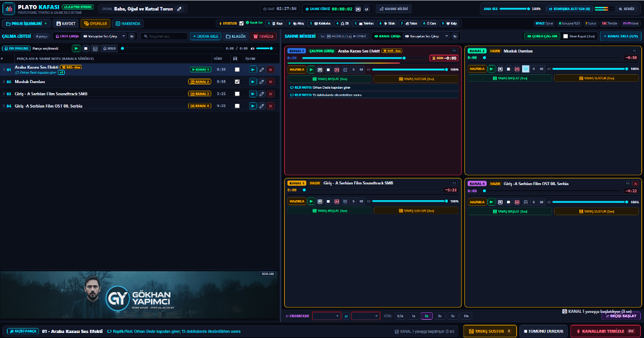644x338 pixels.
Task: Solo Kanal 3 with the S button
Action: coord(353,201)
